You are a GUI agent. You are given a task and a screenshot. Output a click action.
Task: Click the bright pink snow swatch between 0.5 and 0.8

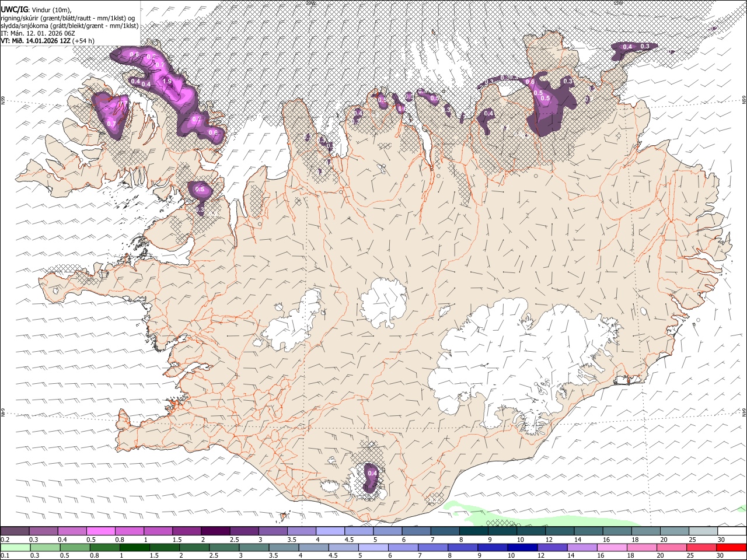[x=100, y=531]
